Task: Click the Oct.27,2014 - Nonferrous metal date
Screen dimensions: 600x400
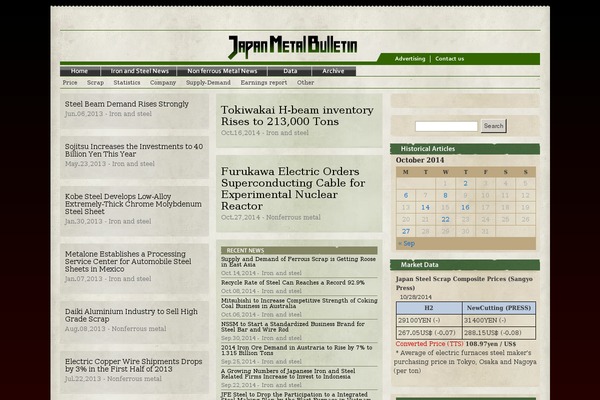Action: click(x=271, y=217)
